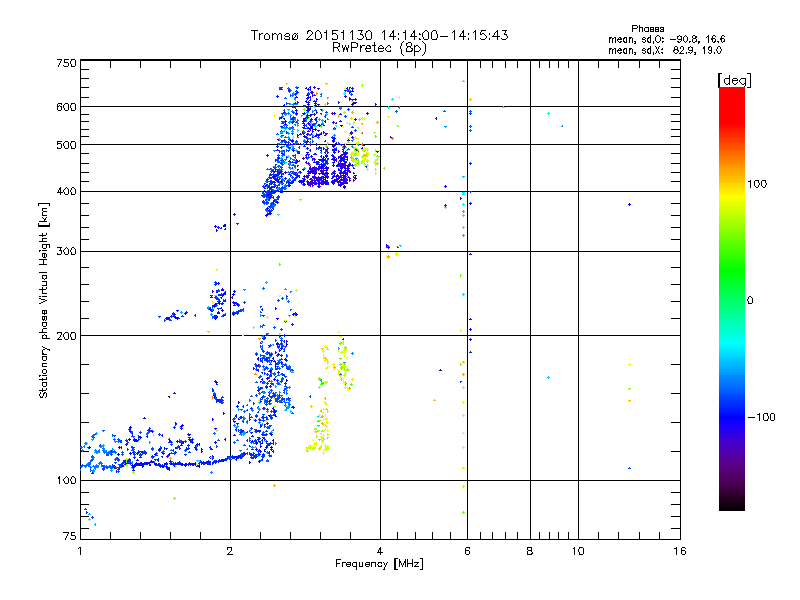This screenshot has height=600, width=800.
Task: Click the x-axis label "2"
Action: tap(230, 551)
